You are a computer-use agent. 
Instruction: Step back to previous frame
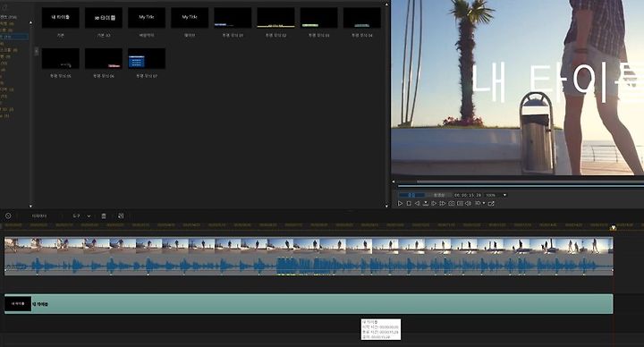coord(418,203)
